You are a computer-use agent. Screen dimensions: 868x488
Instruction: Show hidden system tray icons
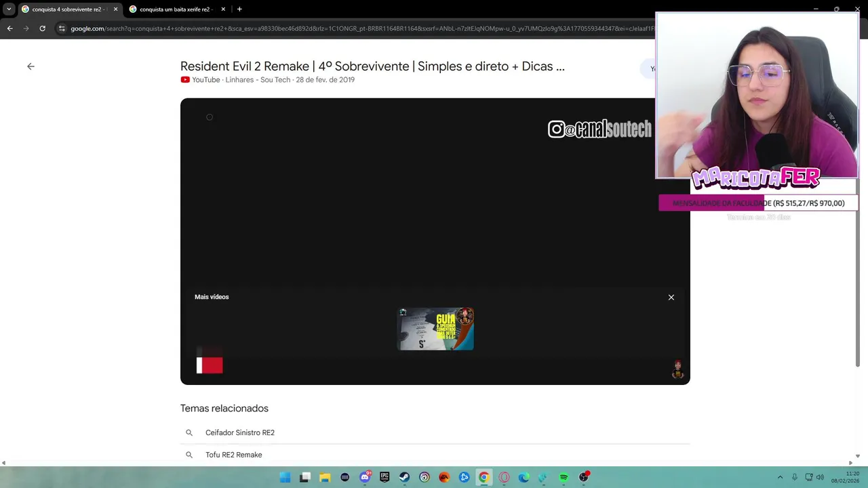click(x=780, y=477)
